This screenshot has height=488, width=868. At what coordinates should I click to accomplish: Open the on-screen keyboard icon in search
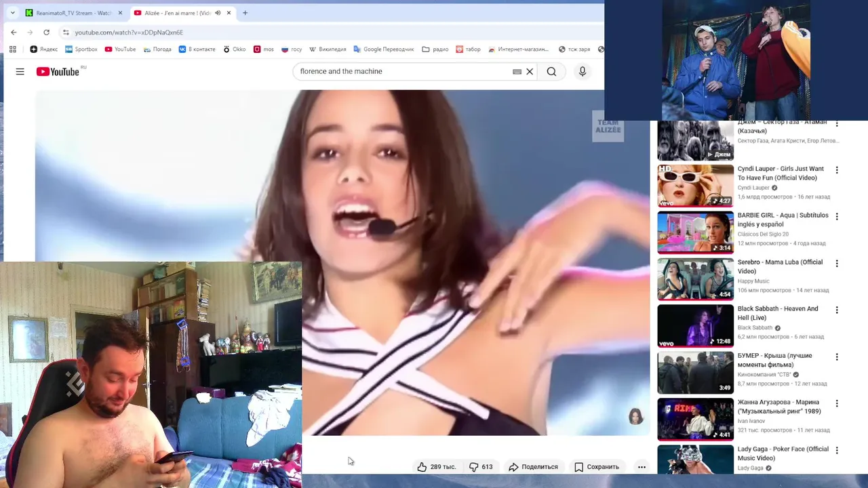click(x=517, y=71)
